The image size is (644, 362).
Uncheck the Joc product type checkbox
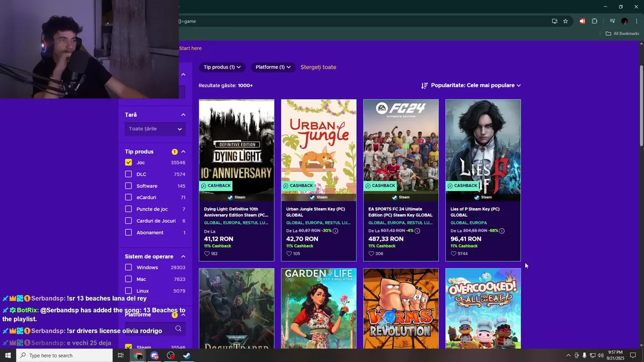(x=128, y=162)
